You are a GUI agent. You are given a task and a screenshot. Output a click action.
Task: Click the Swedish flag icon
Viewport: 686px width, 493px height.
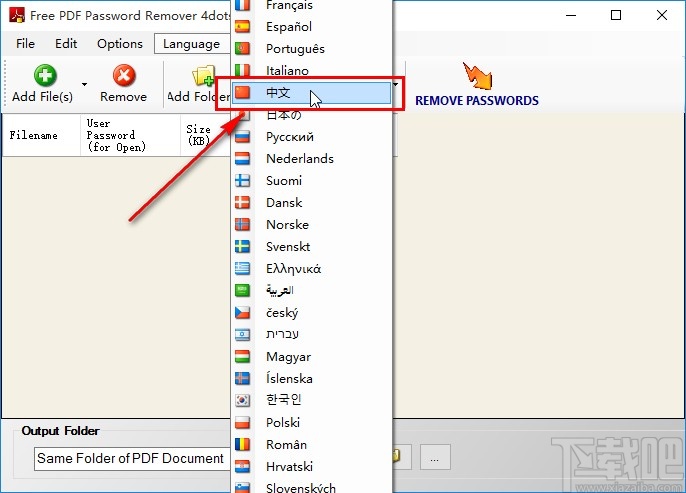click(242, 247)
